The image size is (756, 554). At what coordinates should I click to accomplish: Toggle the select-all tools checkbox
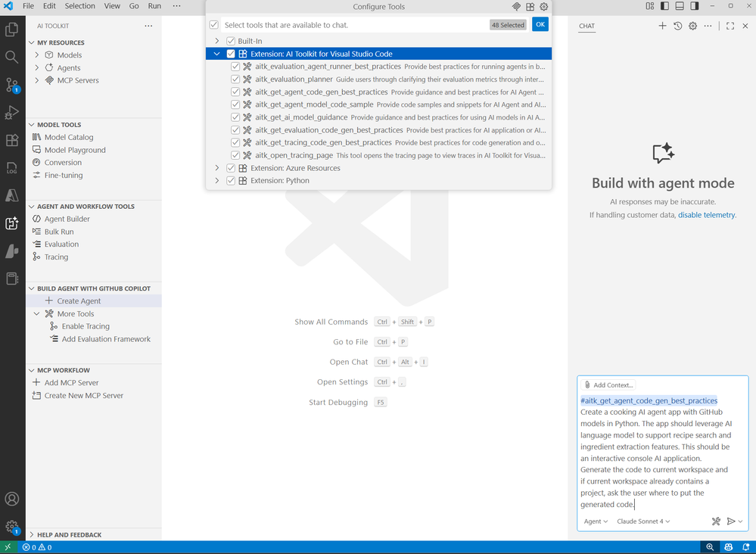pos(213,24)
